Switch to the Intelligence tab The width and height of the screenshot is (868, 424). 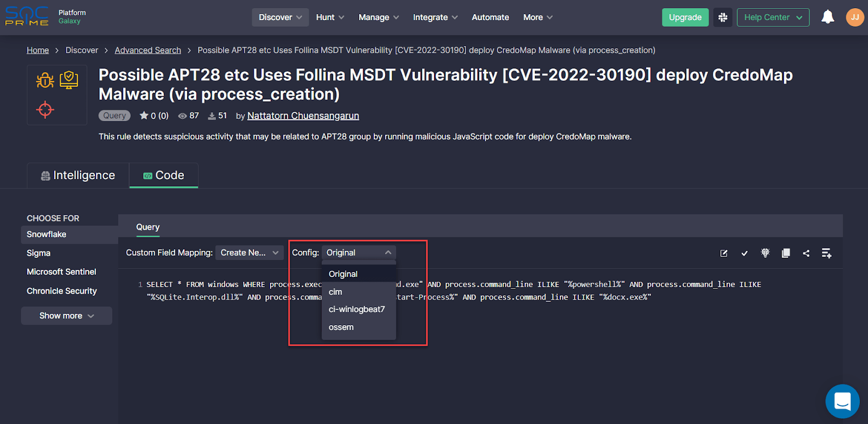click(x=78, y=175)
